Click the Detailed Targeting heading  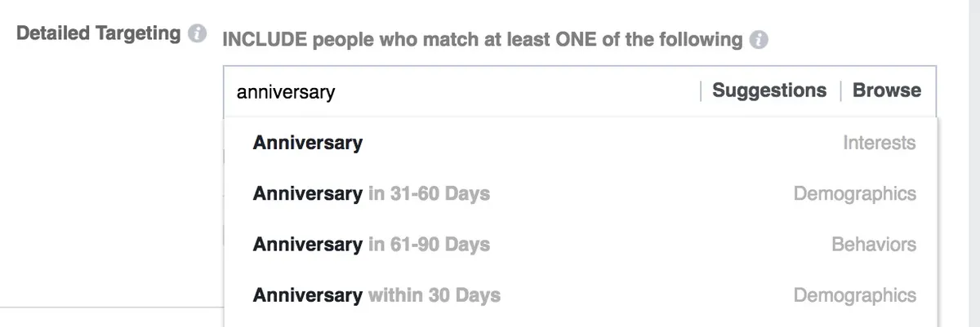coord(99,34)
